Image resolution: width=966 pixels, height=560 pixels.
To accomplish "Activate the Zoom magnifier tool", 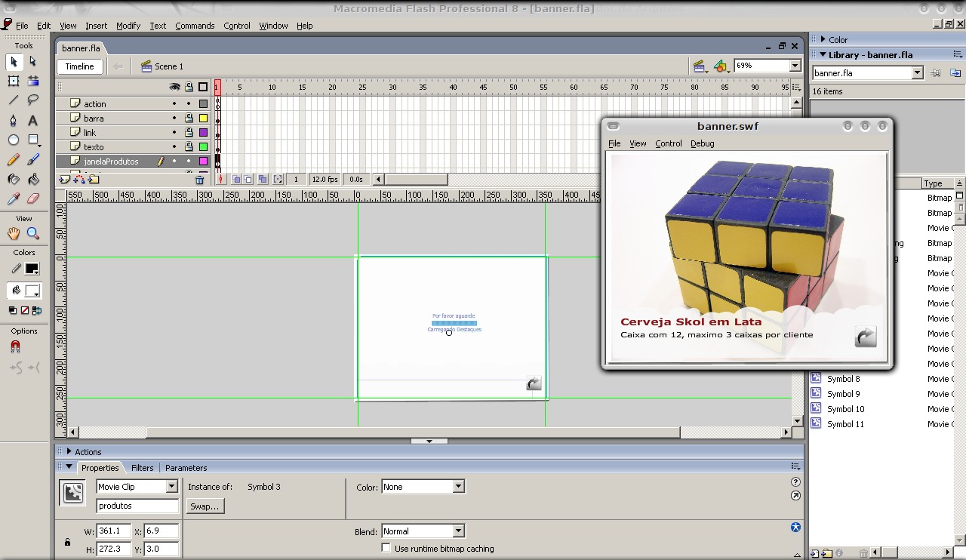I will coord(33,234).
